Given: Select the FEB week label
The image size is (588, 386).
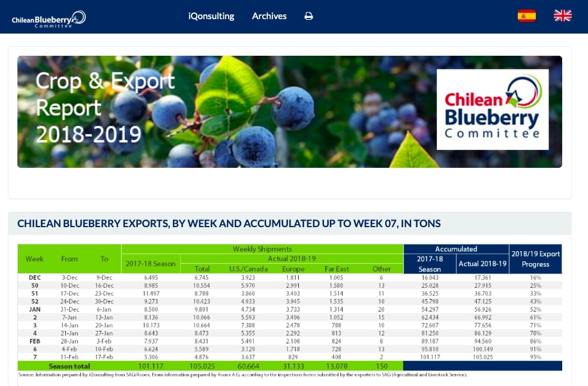Looking at the screenshot, I should 35,342.
